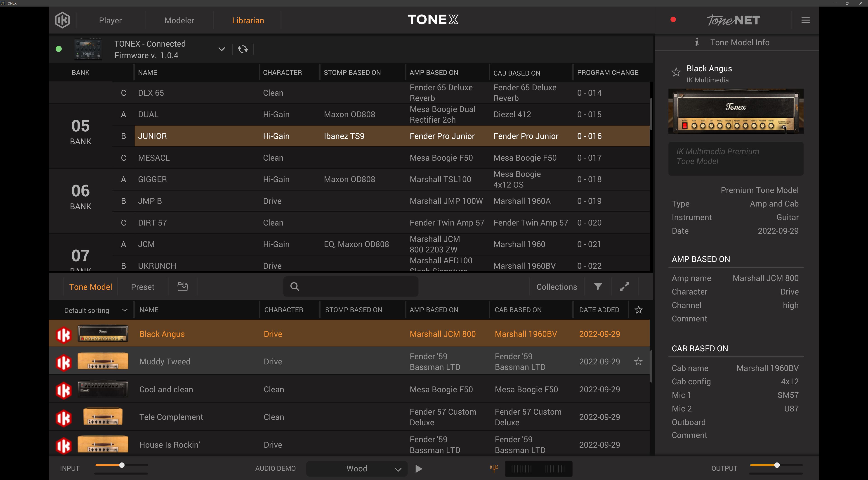Refresh the TONEX device connection

243,49
